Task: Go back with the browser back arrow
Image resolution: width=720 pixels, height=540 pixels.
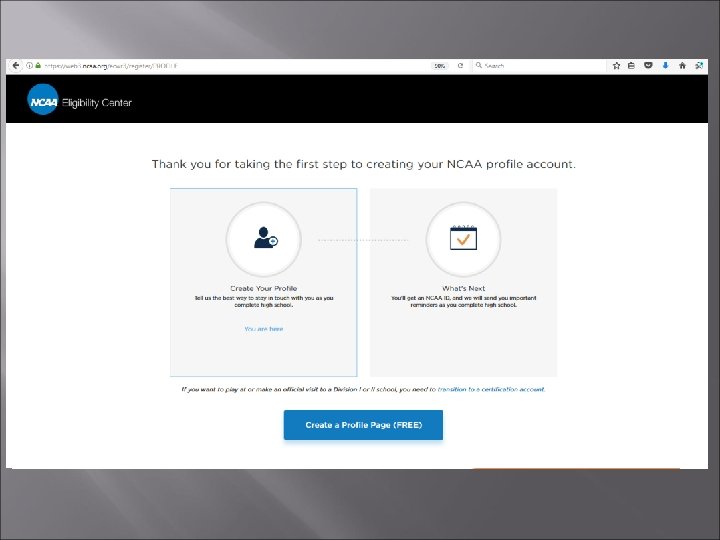Action: coord(16,66)
